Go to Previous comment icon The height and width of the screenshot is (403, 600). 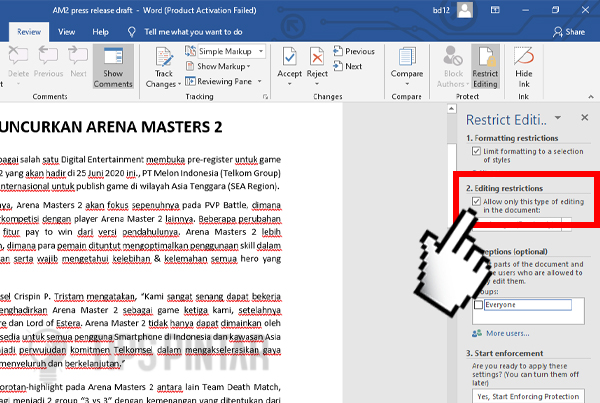pyautogui.click(x=48, y=55)
